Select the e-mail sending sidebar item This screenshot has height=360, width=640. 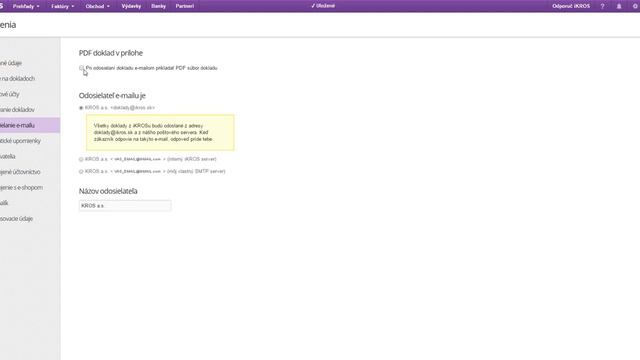(x=30, y=125)
